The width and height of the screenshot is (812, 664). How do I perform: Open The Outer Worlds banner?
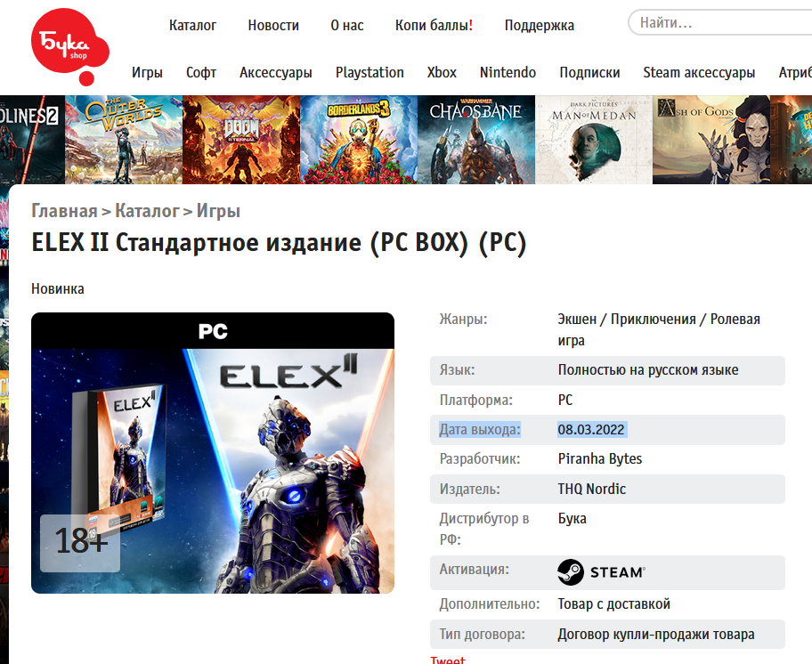pyautogui.click(x=124, y=140)
